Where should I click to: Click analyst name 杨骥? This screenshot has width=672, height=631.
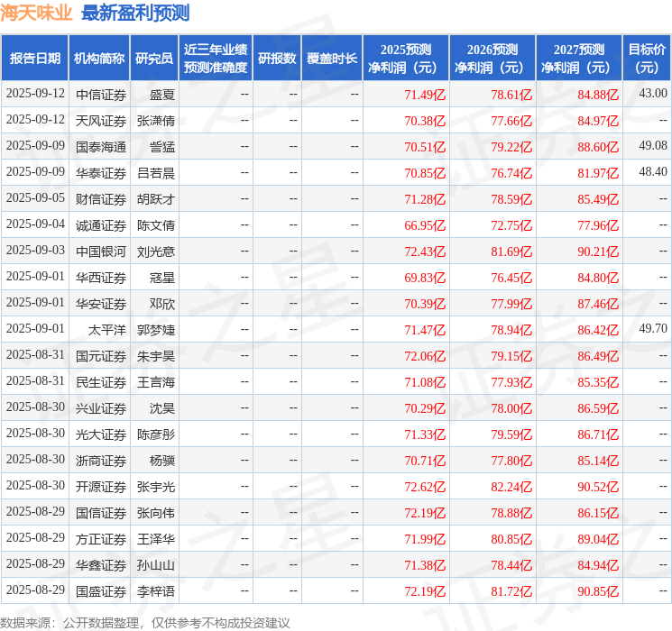162,461
